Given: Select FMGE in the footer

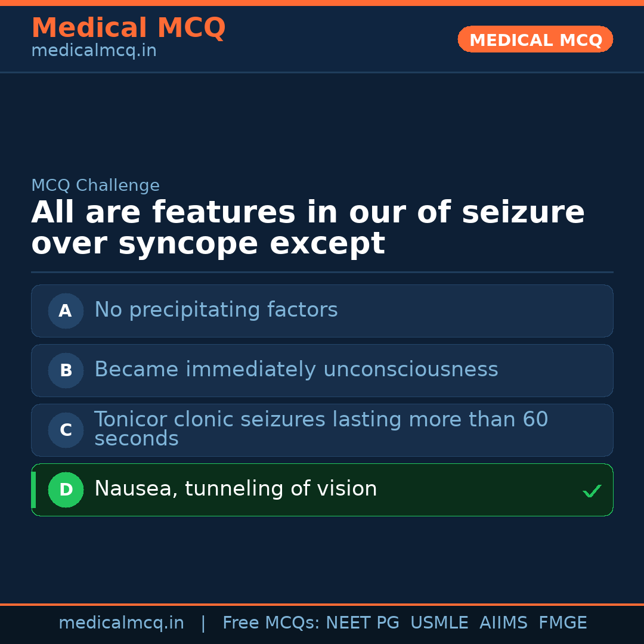Looking at the screenshot, I should point(562,623).
